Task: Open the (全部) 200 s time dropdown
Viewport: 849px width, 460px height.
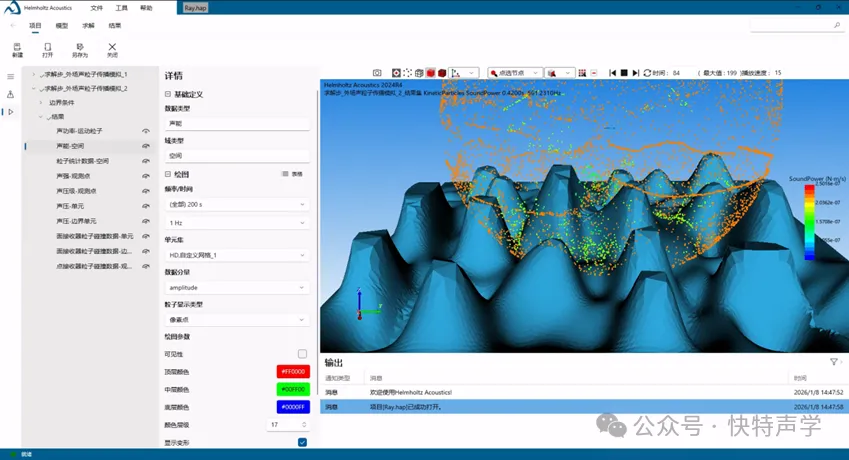Action: pos(237,205)
